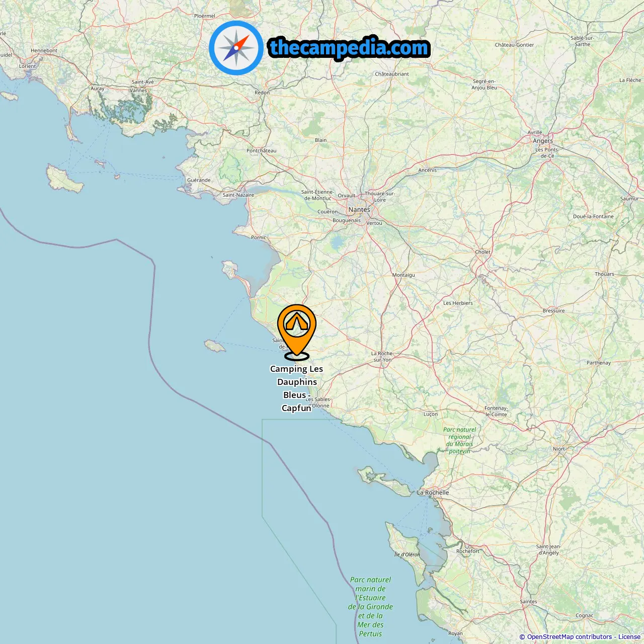Select the Saint-Nazaire town label
This screenshot has width=644, height=644.
coord(238,195)
